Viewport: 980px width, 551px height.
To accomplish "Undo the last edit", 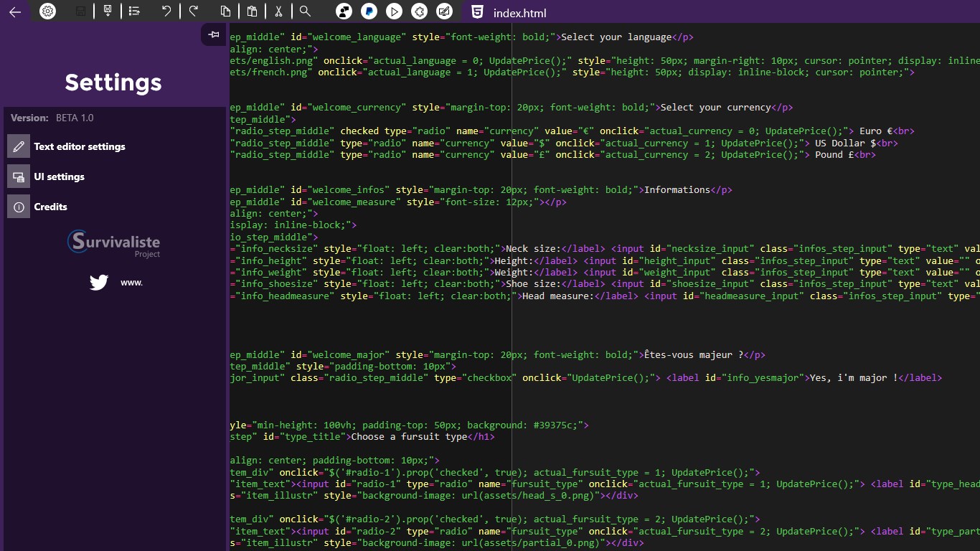I will pos(166,11).
